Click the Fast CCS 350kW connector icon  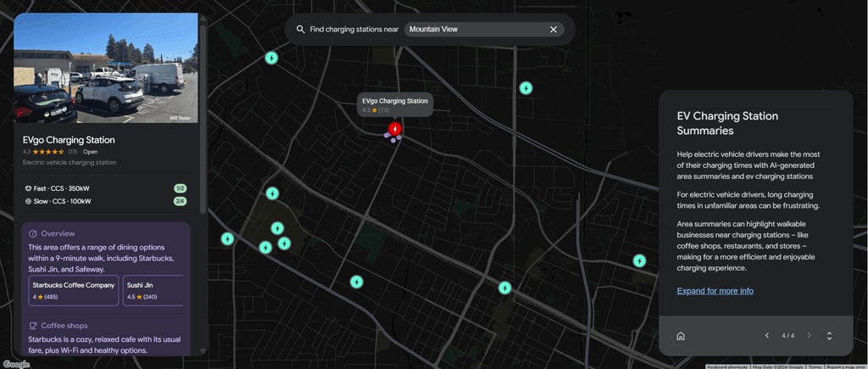[x=28, y=188]
